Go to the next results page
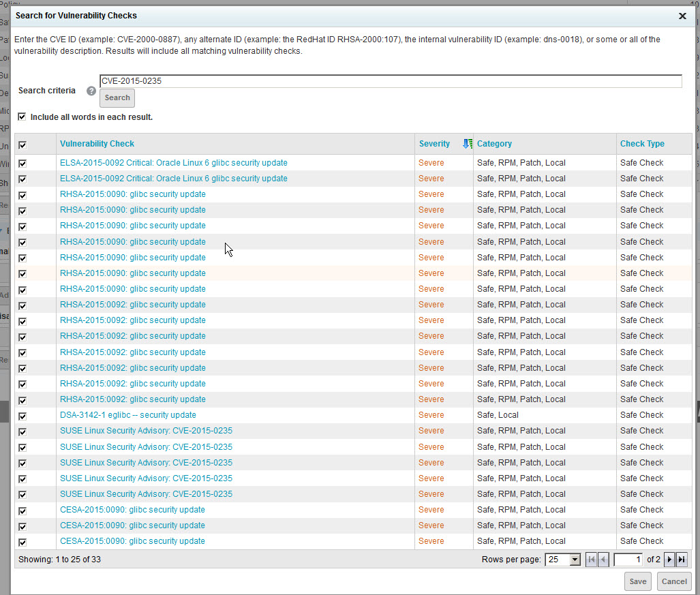700x595 pixels. pos(669,560)
